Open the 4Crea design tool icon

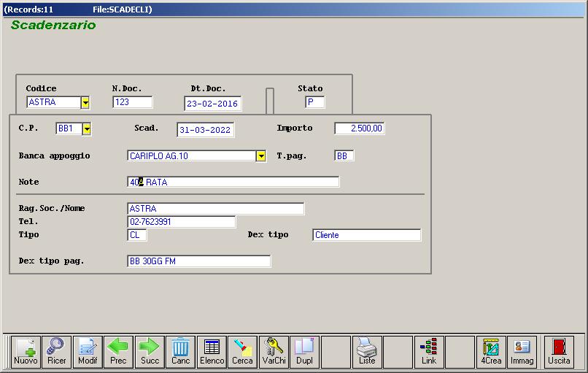point(491,352)
